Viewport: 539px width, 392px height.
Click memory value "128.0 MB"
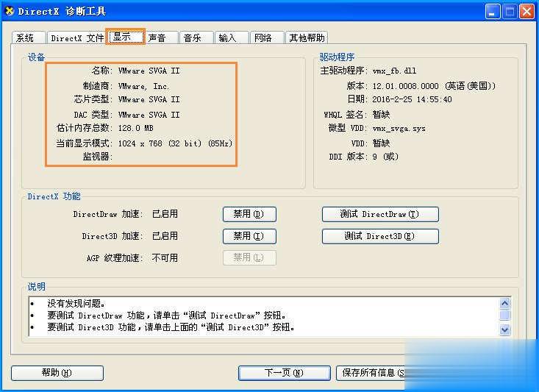136,128
